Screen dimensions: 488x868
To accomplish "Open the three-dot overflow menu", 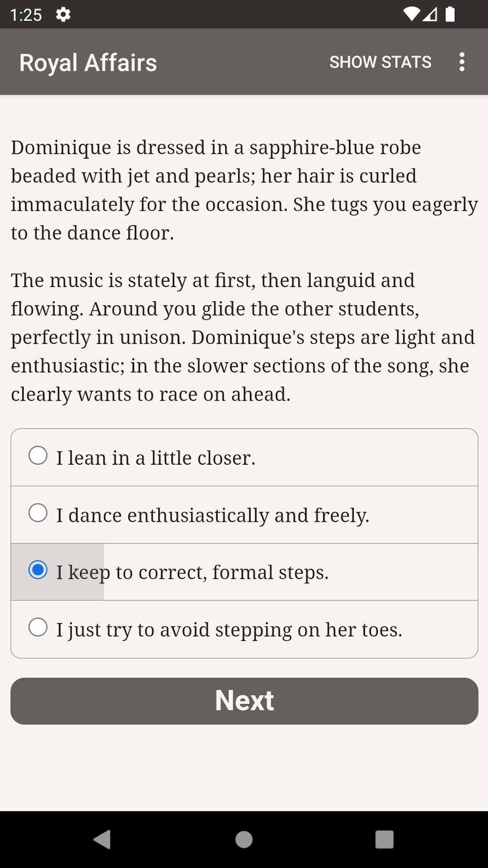I will (462, 62).
